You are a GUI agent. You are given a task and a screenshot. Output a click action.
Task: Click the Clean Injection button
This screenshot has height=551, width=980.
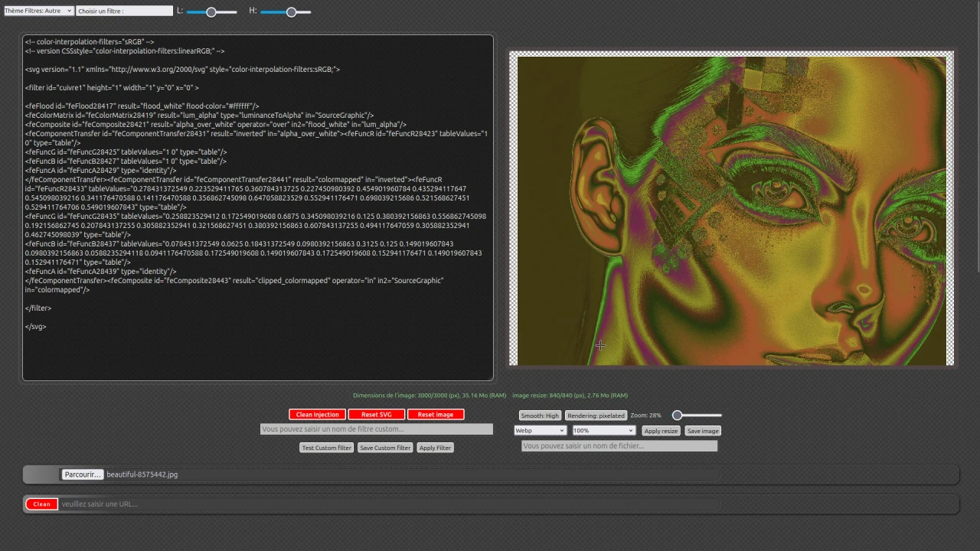click(317, 414)
